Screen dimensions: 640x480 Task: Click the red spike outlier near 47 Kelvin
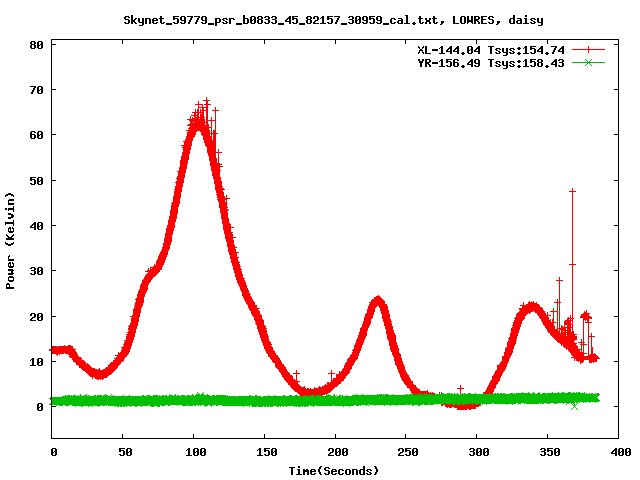coord(572,191)
